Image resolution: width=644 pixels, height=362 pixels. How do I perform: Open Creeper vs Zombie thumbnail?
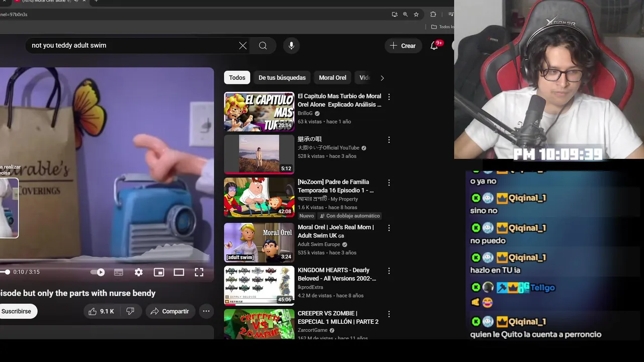click(x=259, y=324)
